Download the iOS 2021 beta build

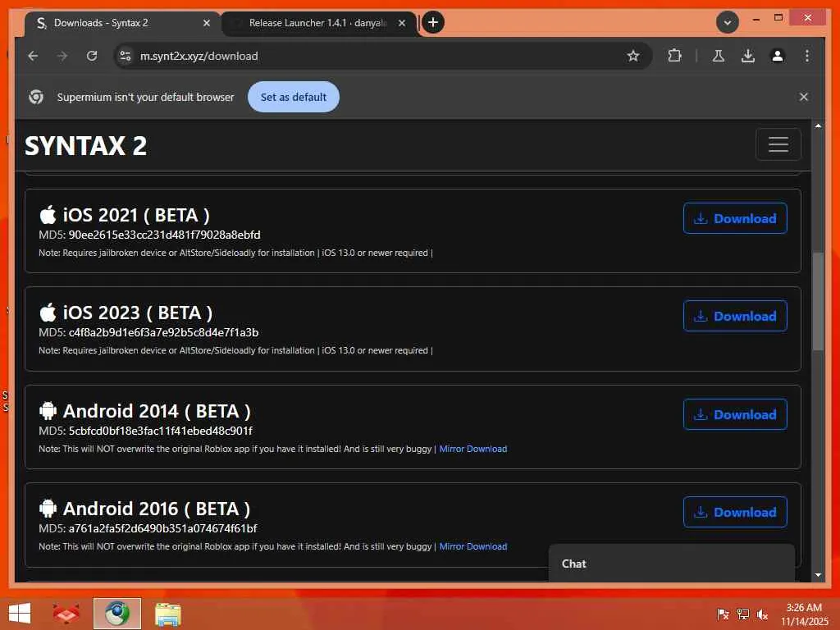tap(735, 218)
